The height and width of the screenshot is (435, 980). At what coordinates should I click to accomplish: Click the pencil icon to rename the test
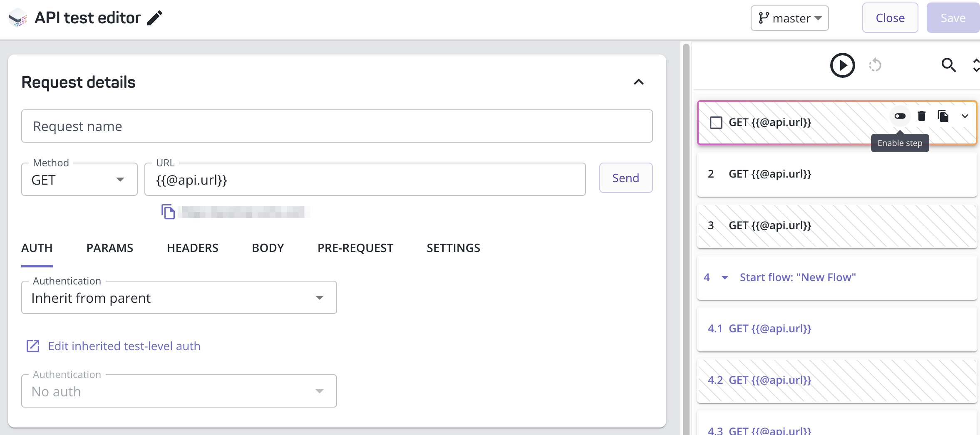[x=155, y=18]
